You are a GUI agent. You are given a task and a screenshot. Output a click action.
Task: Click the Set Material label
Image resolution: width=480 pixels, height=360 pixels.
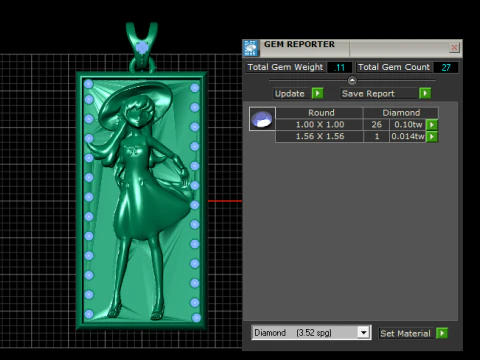pyautogui.click(x=405, y=333)
